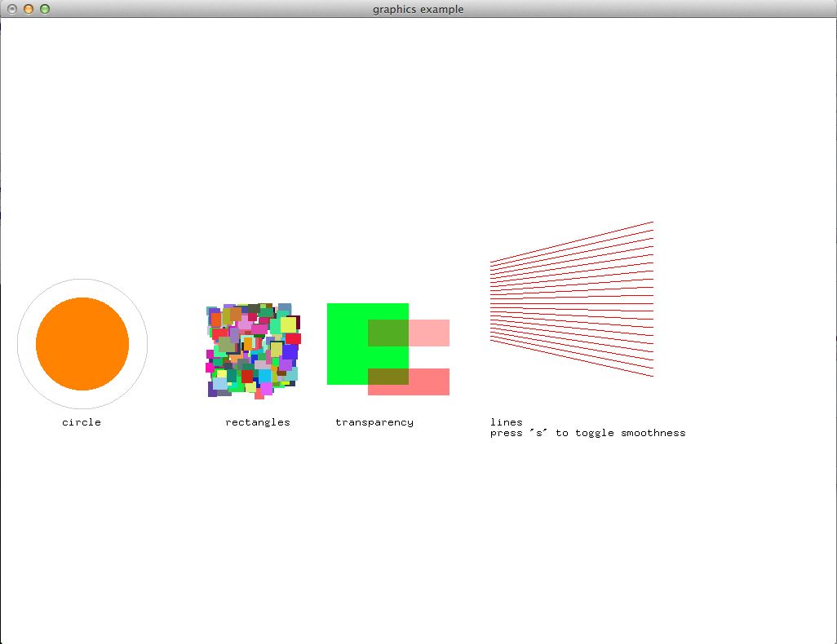
Task: Click the darker green overlap region
Action: pos(390,333)
